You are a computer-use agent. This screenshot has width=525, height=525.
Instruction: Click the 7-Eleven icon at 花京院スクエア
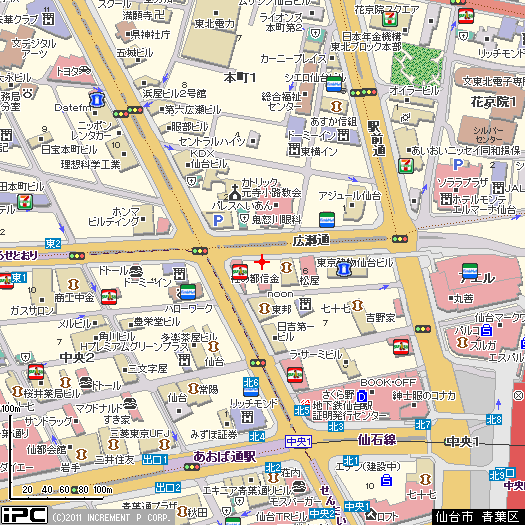tap(390, 19)
